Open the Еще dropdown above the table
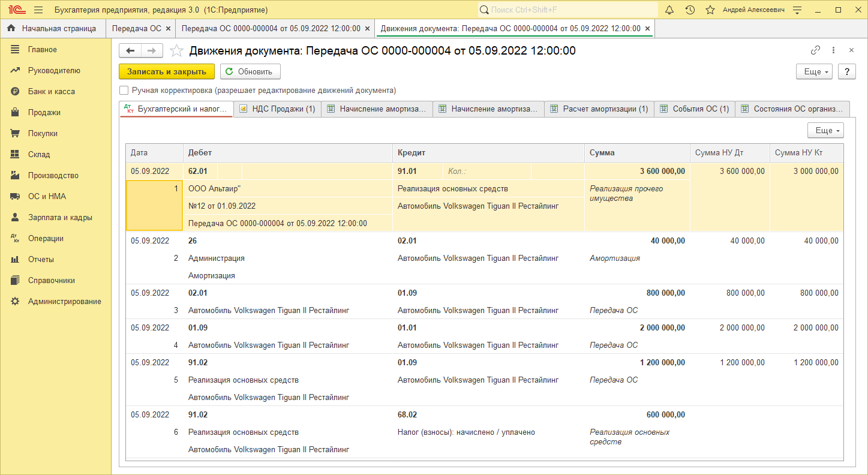The height and width of the screenshot is (475, 868). coord(826,130)
